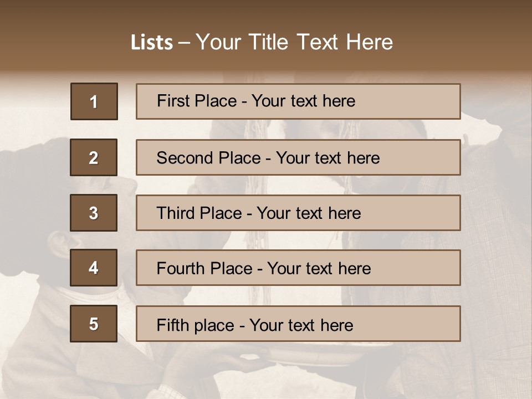
Task: Click the bold word Lists in title
Action: coord(152,43)
